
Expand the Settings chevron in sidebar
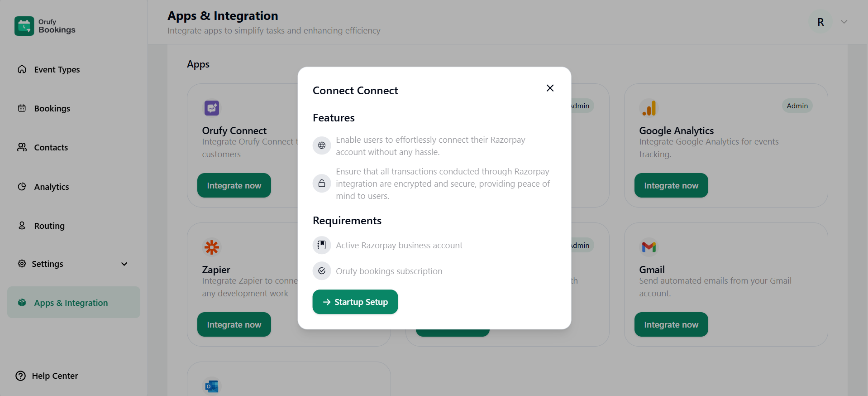click(x=124, y=264)
